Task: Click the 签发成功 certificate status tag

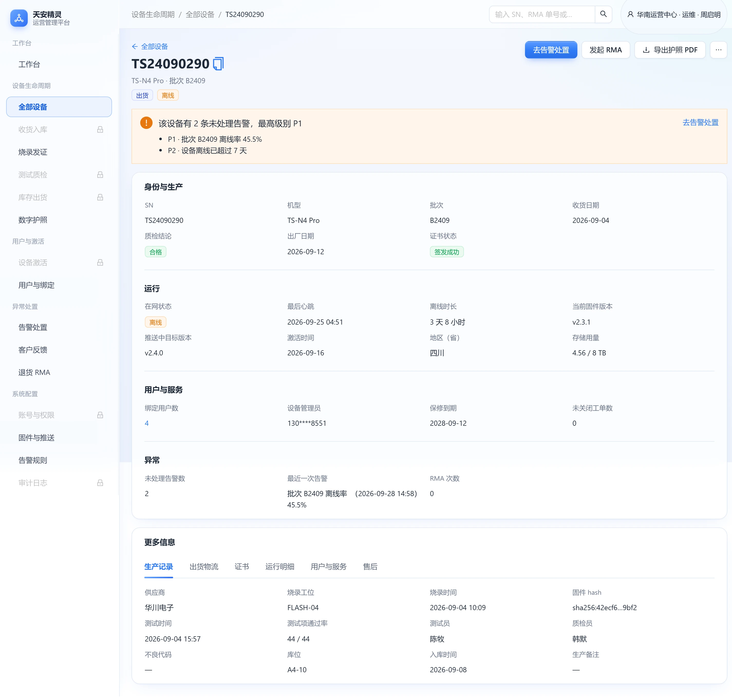Action: click(446, 252)
